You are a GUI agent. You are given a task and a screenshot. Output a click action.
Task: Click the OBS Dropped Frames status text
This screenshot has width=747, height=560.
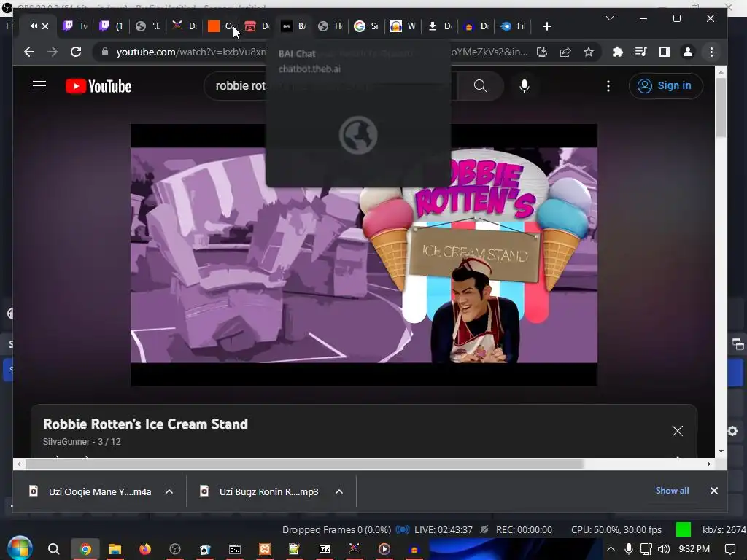336,529
